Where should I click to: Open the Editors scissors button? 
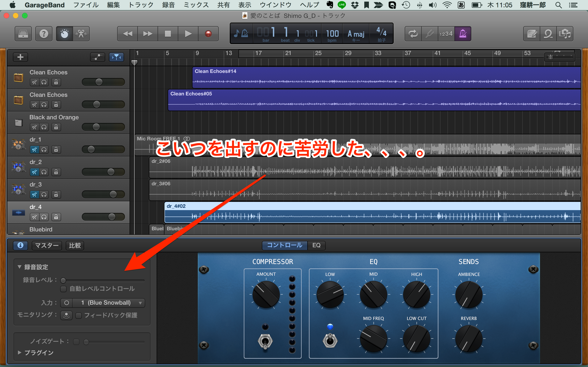pos(81,34)
